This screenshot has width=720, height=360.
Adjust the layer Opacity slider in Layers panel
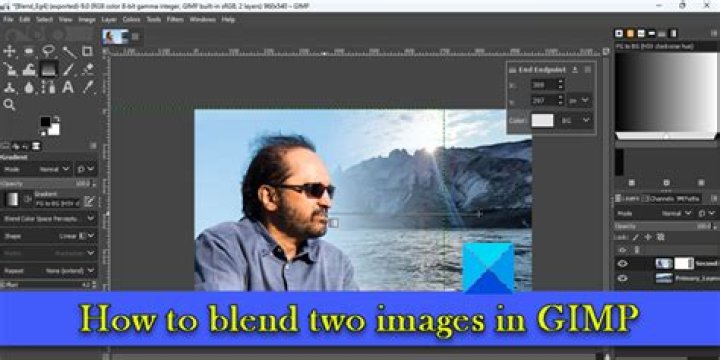(666, 226)
